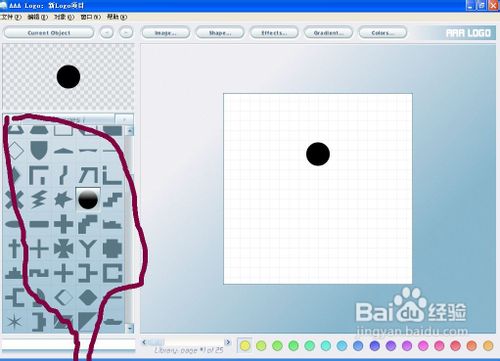500x361 pixels.
Task: Pick the stepped pyramid shape
Action: pyautogui.click(x=14, y=273)
